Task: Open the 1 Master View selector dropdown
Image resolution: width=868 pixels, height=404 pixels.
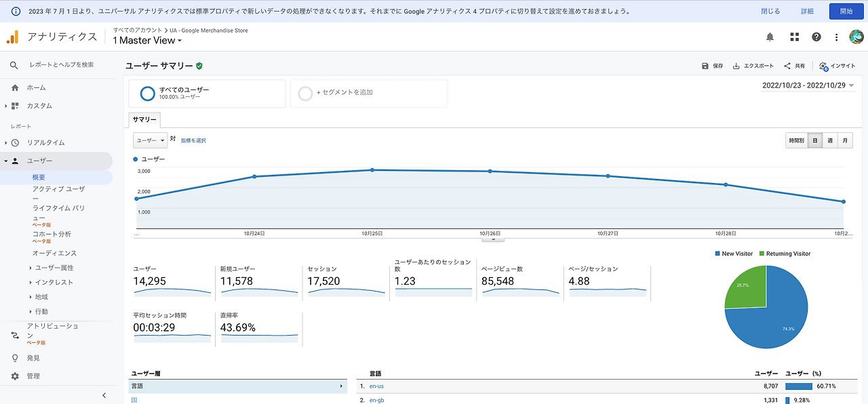Action: (147, 41)
